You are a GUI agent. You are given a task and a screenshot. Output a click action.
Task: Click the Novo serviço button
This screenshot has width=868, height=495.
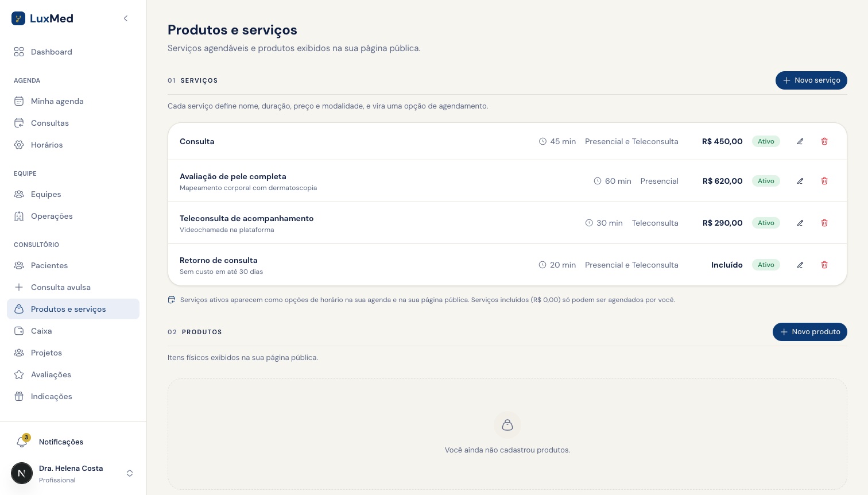pos(811,80)
